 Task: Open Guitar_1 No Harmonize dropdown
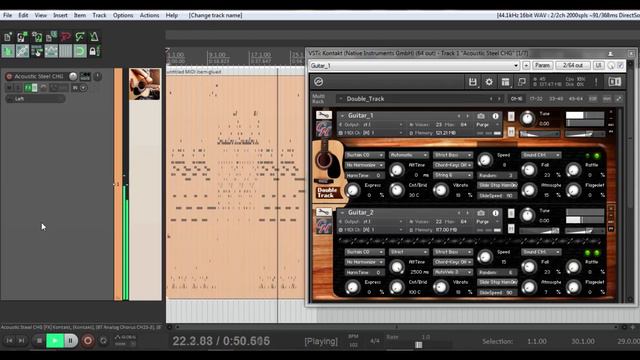point(364,165)
